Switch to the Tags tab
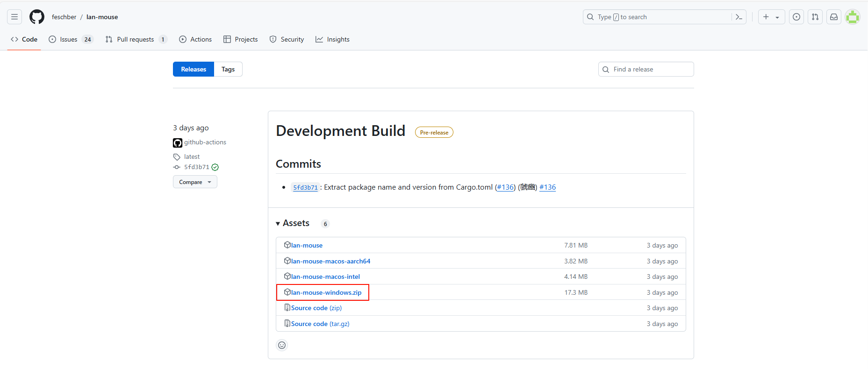This screenshot has height=369, width=868. tap(228, 69)
